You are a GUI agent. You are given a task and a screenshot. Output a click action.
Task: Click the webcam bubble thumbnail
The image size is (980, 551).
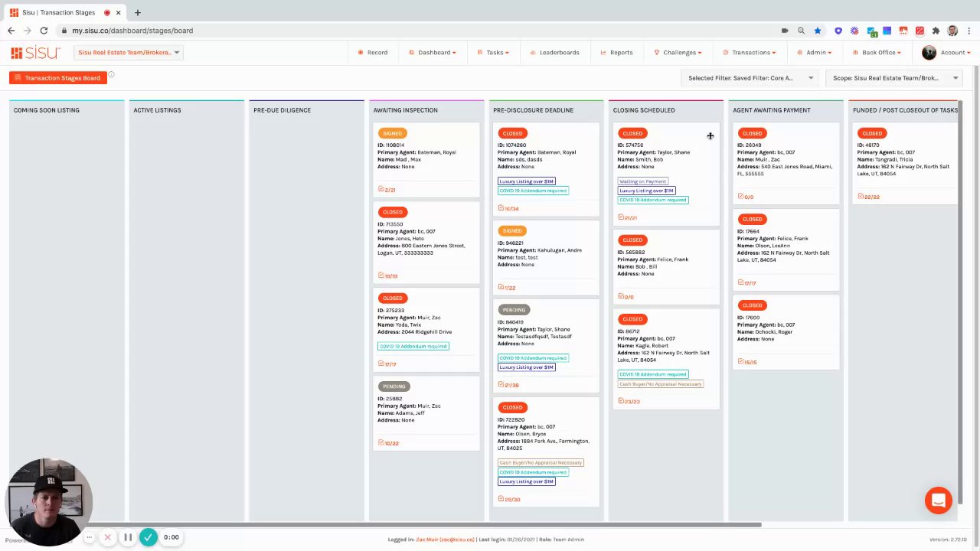coord(49,501)
